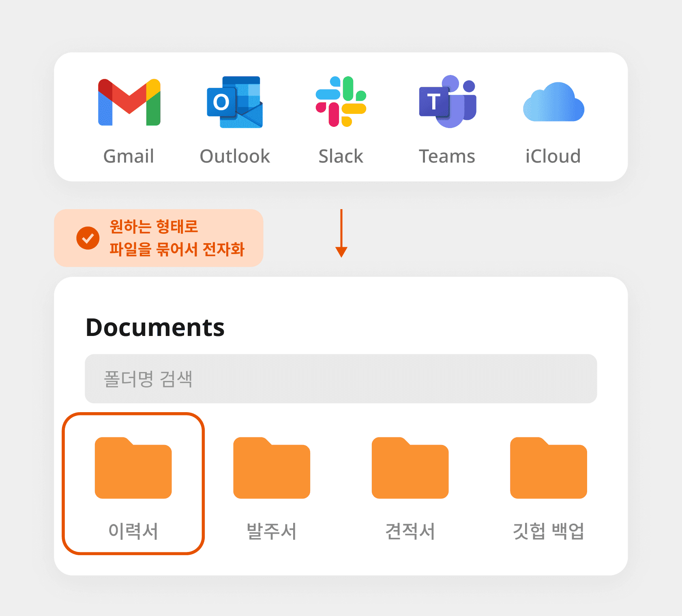Open the 발주서 folder icon

pyautogui.click(x=272, y=468)
